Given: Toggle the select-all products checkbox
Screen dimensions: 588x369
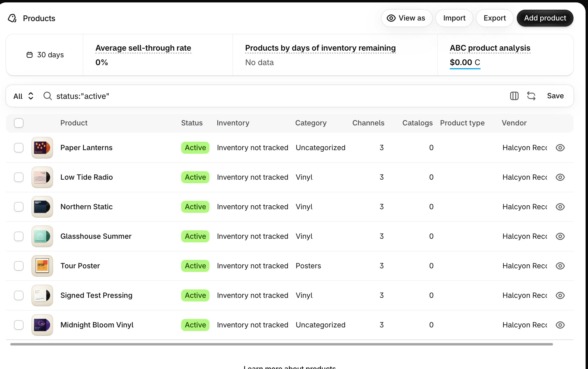Looking at the screenshot, I should click(19, 123).
